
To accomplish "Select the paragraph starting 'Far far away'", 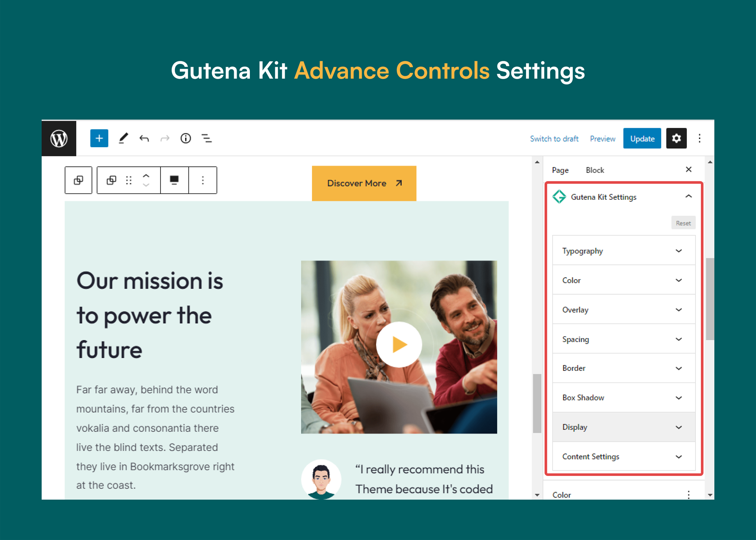I will point(155,437).
